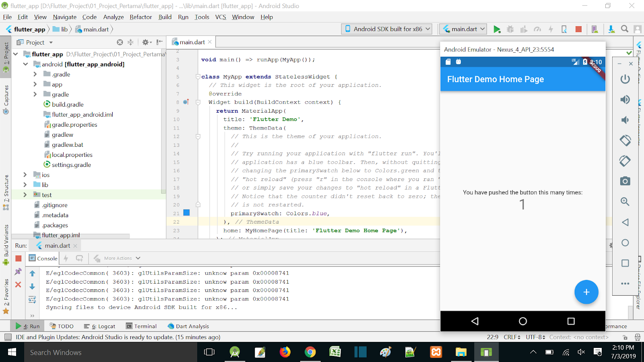
Task: Click the green Run button in main toolbar
Action: tap(497, 29)
